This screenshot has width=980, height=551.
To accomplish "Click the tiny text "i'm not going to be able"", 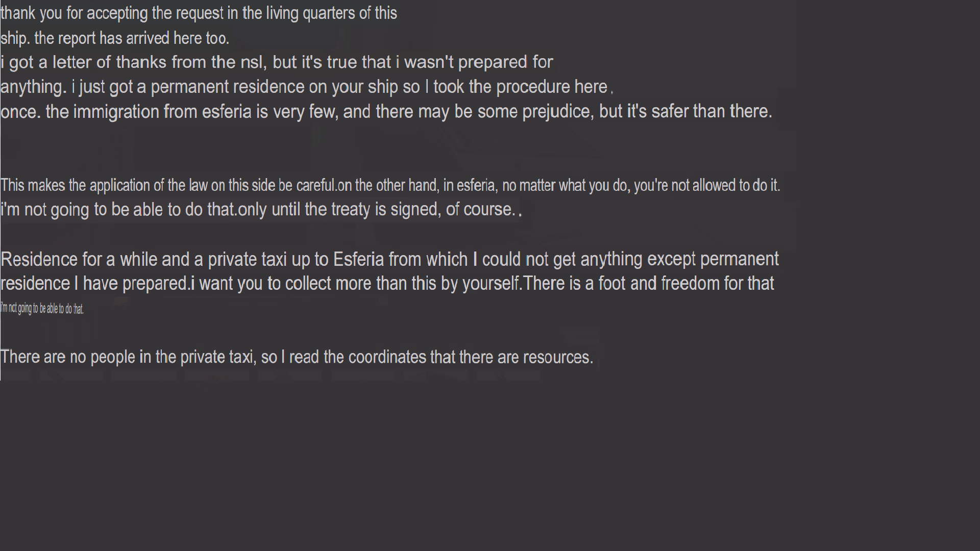I will click(42, 309).
